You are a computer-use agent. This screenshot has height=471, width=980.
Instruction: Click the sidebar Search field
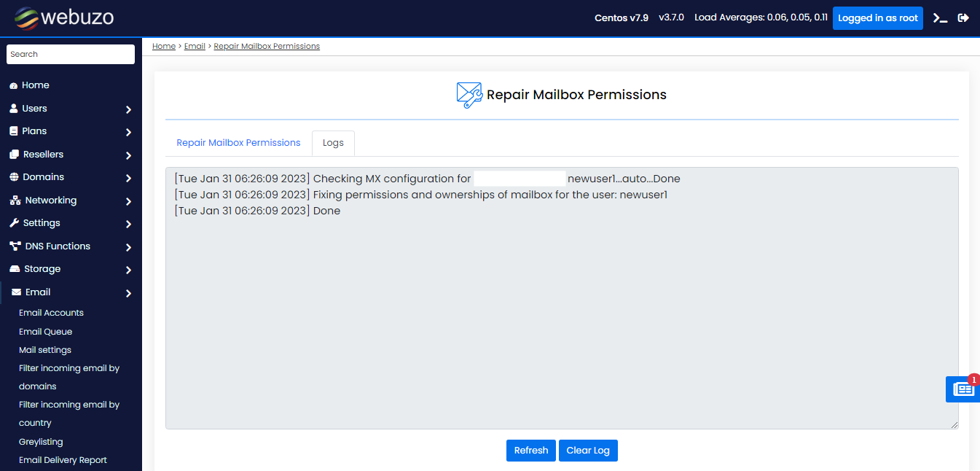click(x=71, y=54)
